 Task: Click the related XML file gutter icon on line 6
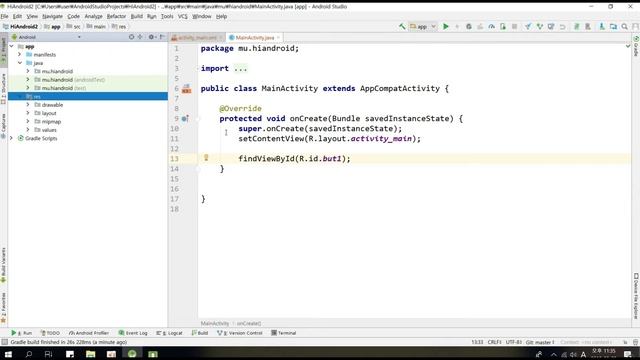(187, 89)
